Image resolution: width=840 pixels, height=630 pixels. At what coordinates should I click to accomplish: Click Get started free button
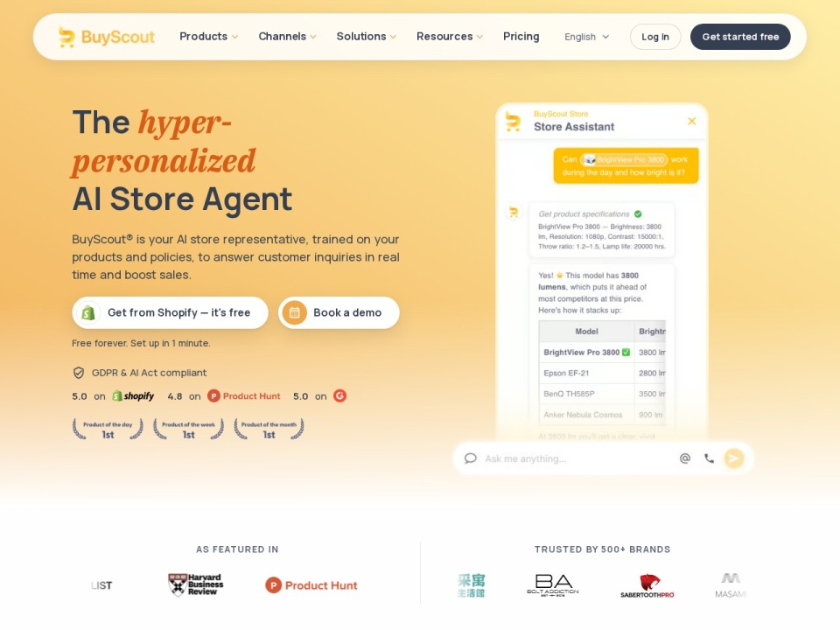(x=740, y=37)
